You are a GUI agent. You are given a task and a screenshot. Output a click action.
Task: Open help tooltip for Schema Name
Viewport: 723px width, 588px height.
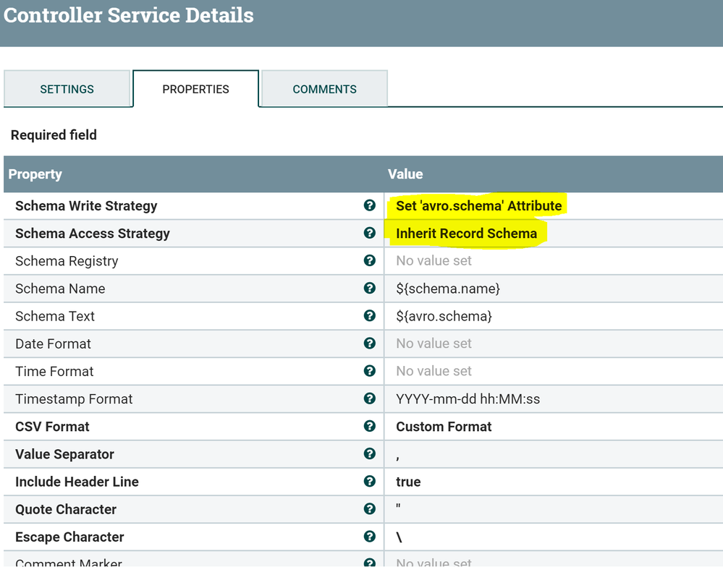370,288
